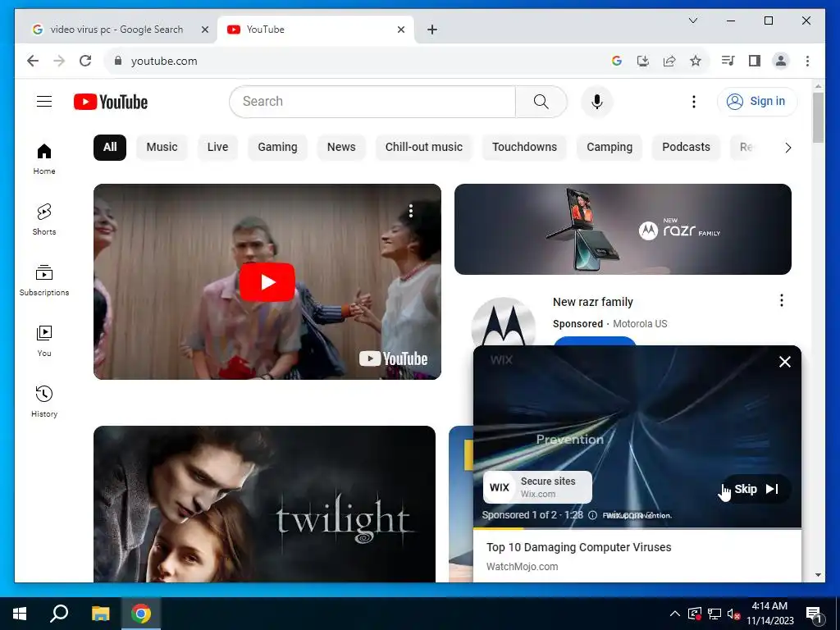Click the New razr family title

593,302
